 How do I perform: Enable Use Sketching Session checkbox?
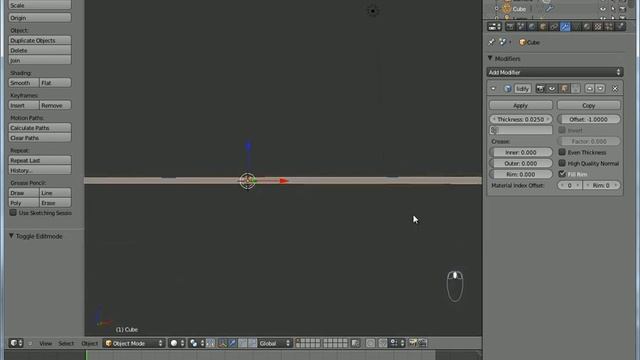(13, 213)
